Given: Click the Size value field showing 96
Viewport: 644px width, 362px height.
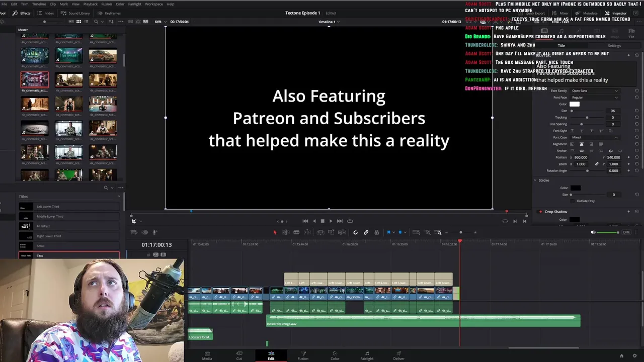Looking at the screenshot, I should (x=612, y=111).
